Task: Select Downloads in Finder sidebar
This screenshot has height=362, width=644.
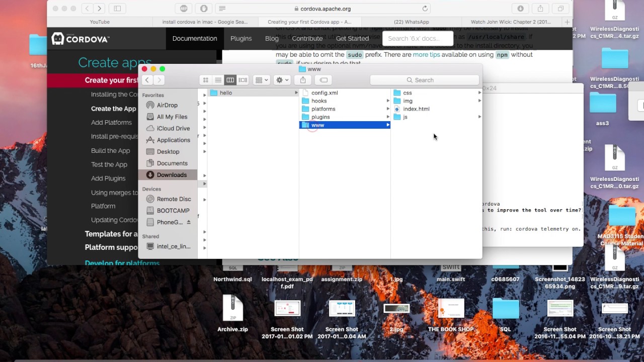Action: click(x=168, y=175)
